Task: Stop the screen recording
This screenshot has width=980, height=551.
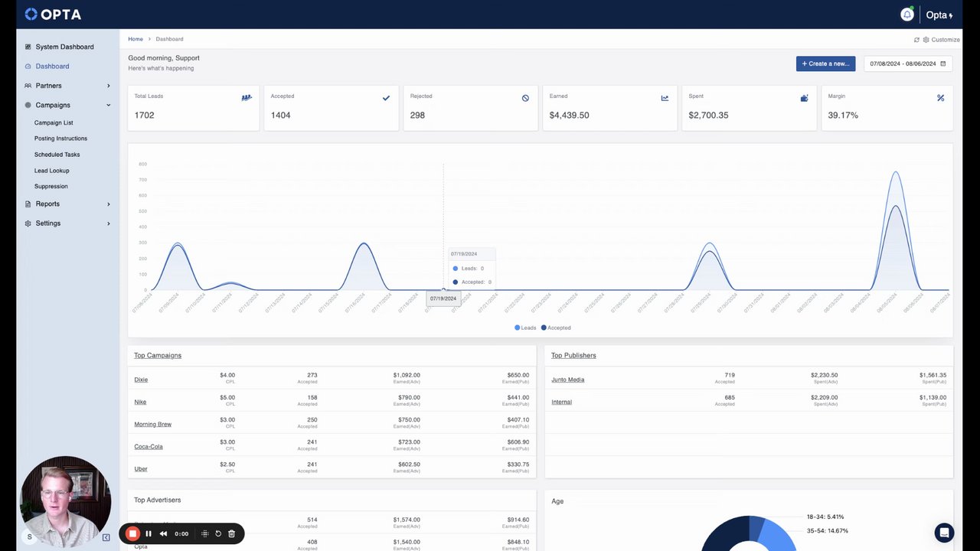Action: pos(132,533)
